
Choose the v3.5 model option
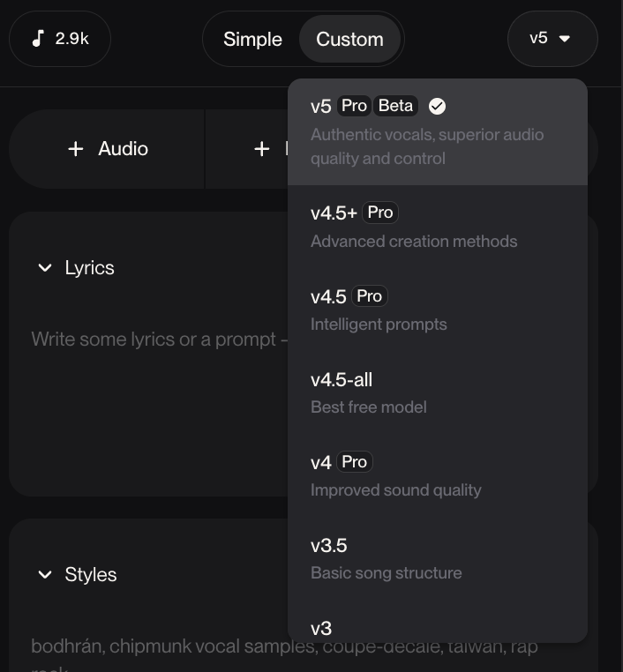click(437, 558)
